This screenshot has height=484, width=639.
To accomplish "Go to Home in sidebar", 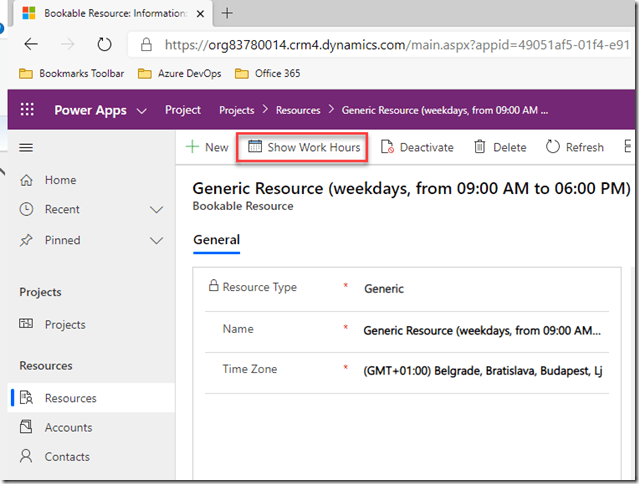I will point(60,180).
